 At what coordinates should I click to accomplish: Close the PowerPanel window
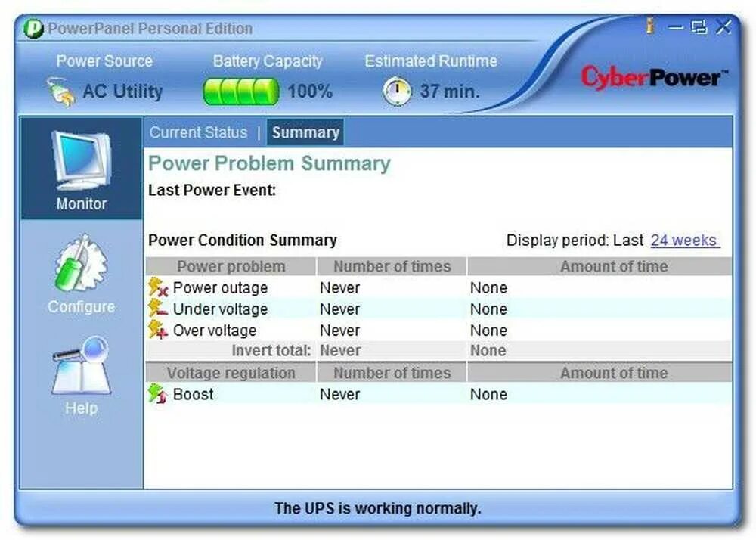723,27
